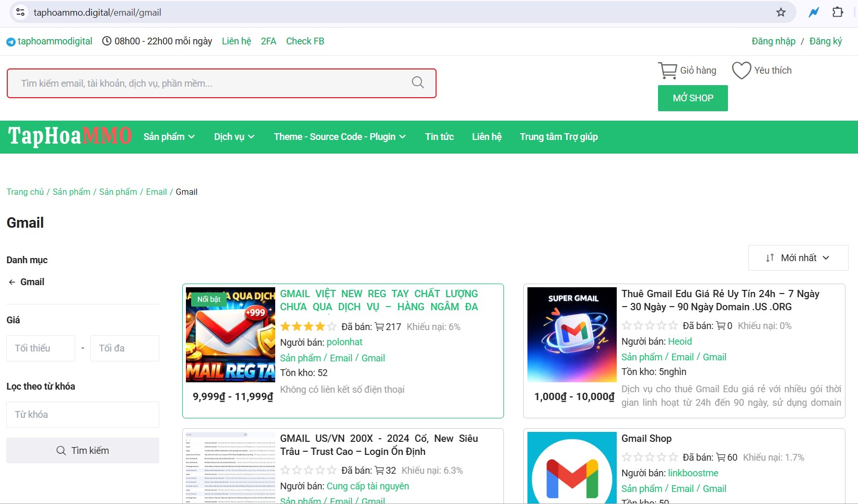
Task: Select Trung tâm Trợ giúp in the navbar
Action: [x=559, y=136]
